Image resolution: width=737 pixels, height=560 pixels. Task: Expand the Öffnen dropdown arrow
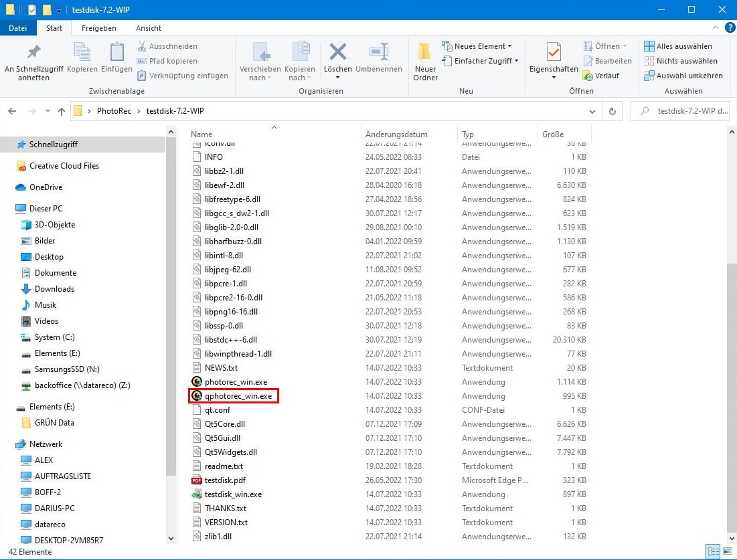[625, 46]
